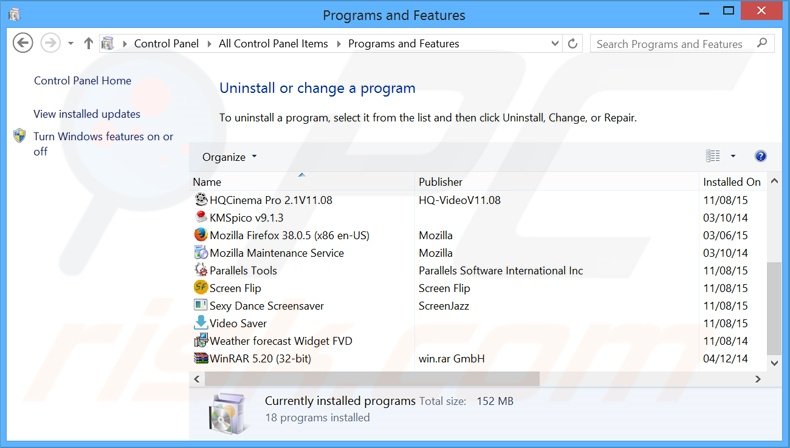This screenshot has width=790, height=448.
Task: Click the Weather forecast Widget icon
Action: pos(201,341)
